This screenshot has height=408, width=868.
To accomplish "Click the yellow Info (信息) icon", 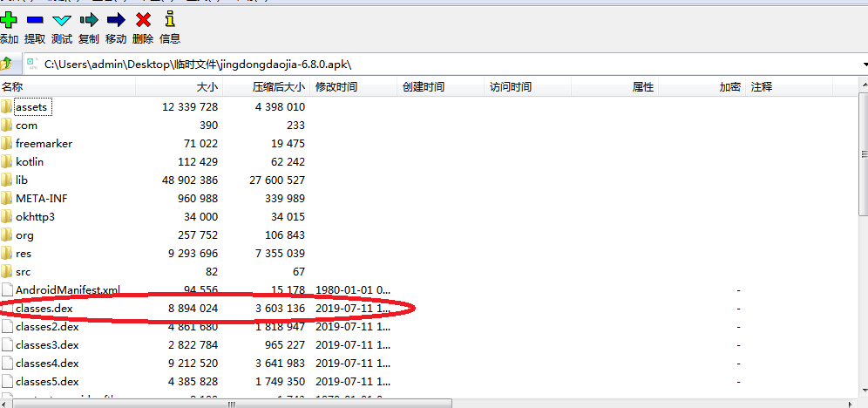I will click(x=171, y=20).
